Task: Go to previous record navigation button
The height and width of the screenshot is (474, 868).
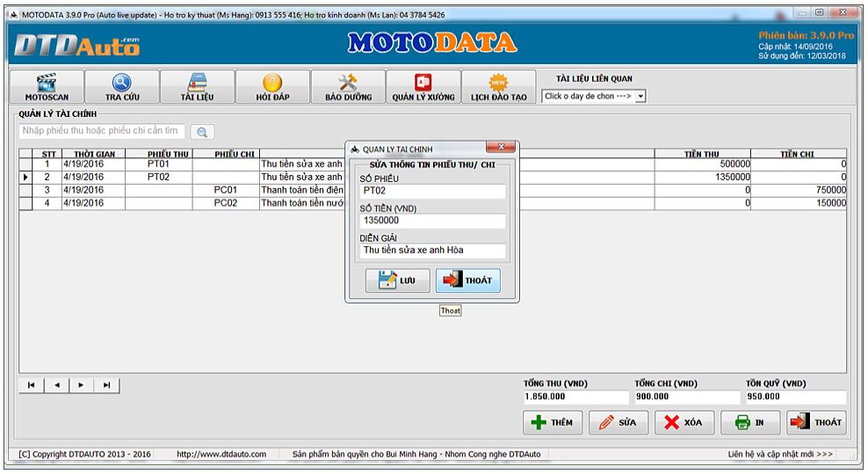Action: 56,385
